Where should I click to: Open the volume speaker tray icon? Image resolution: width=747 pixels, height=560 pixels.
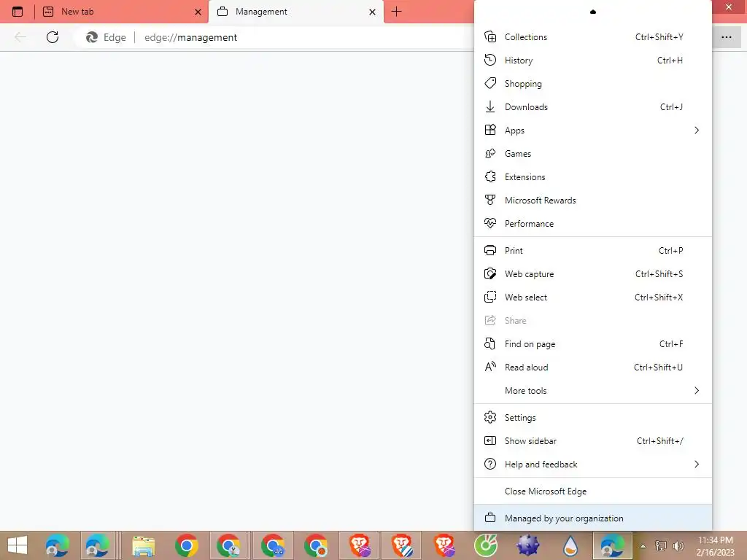(x=678, y=545)
